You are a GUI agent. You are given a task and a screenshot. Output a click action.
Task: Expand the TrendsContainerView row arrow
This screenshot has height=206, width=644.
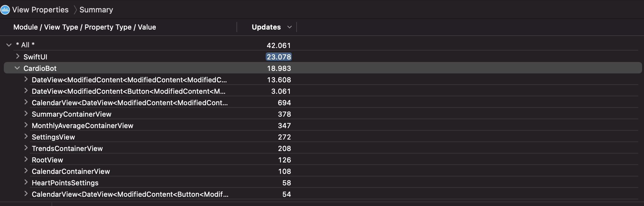(x=26, y=148)
